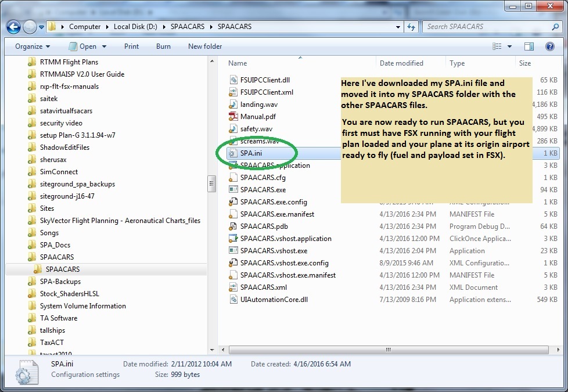
Task: Select the saitek folder in tree
Action: coord(49,99)
